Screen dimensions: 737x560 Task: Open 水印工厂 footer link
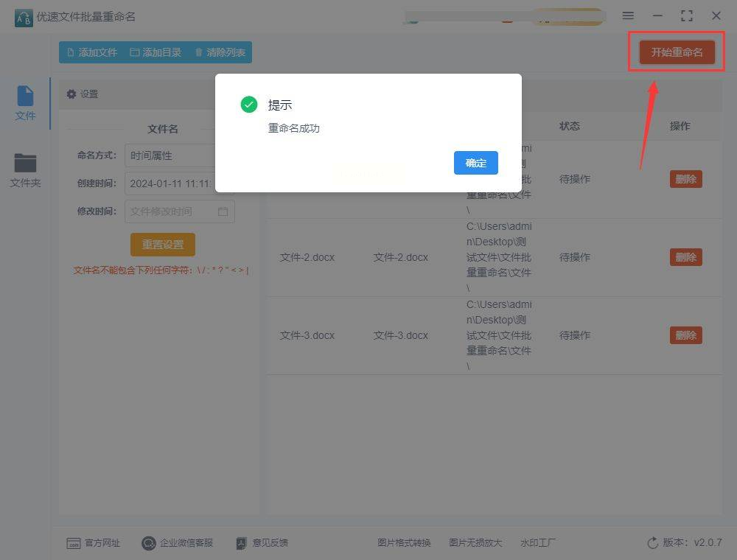[538, 543]
